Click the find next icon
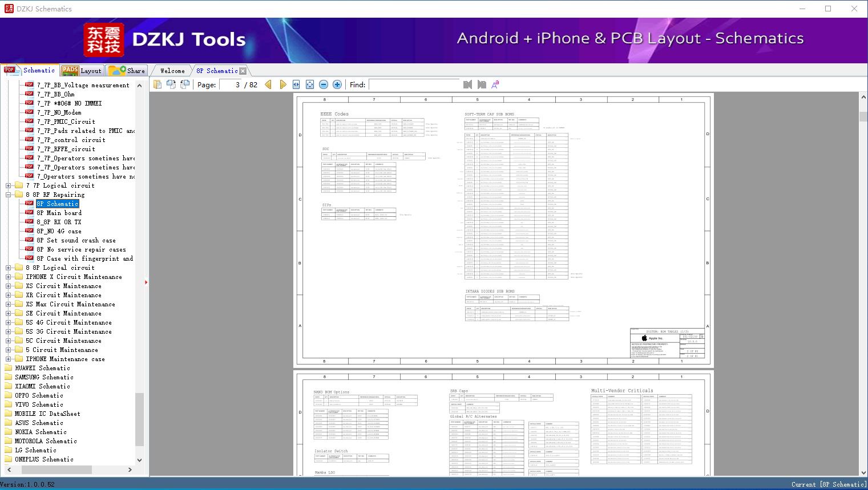Image resolution: width=868 pixels, height=490 pixels. 482,84
